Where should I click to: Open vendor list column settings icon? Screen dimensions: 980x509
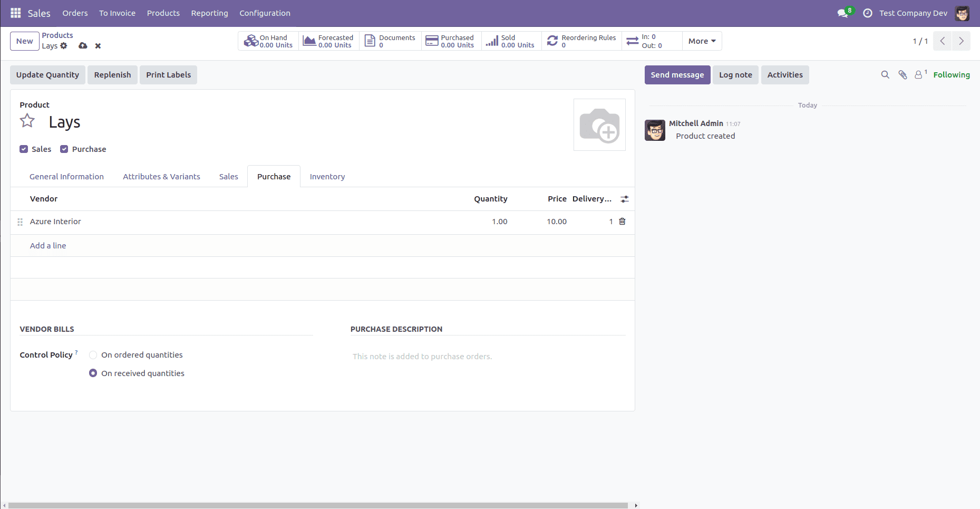tap(625, 199)
